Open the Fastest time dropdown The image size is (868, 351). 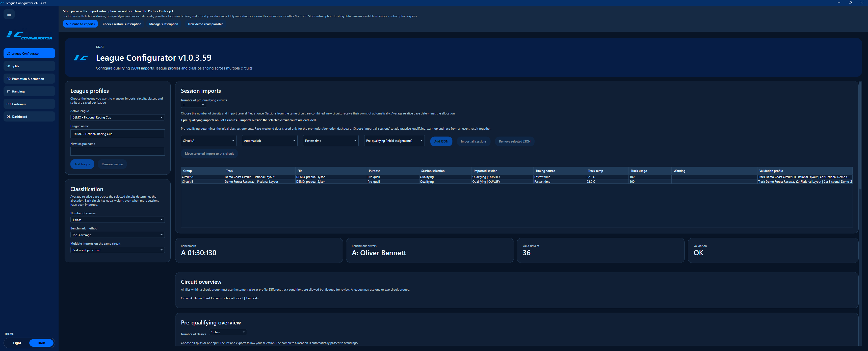click(x=331, y=141)
